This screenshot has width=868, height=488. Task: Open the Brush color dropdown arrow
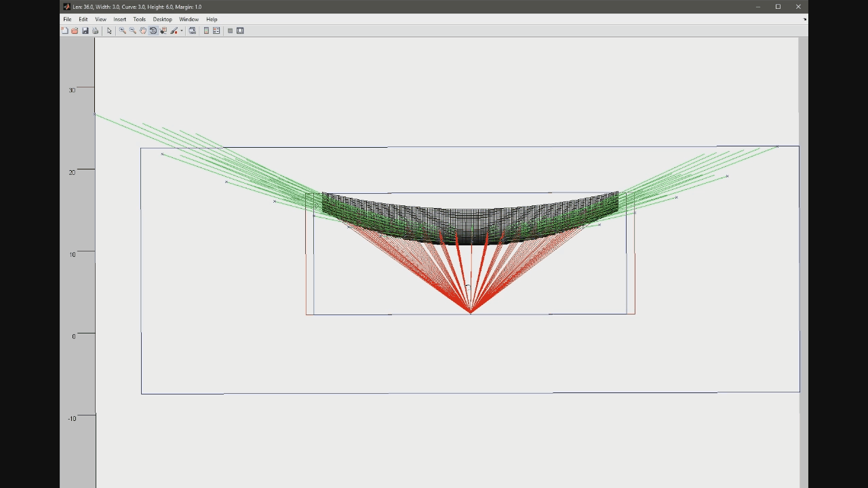[x=182, y=30]
